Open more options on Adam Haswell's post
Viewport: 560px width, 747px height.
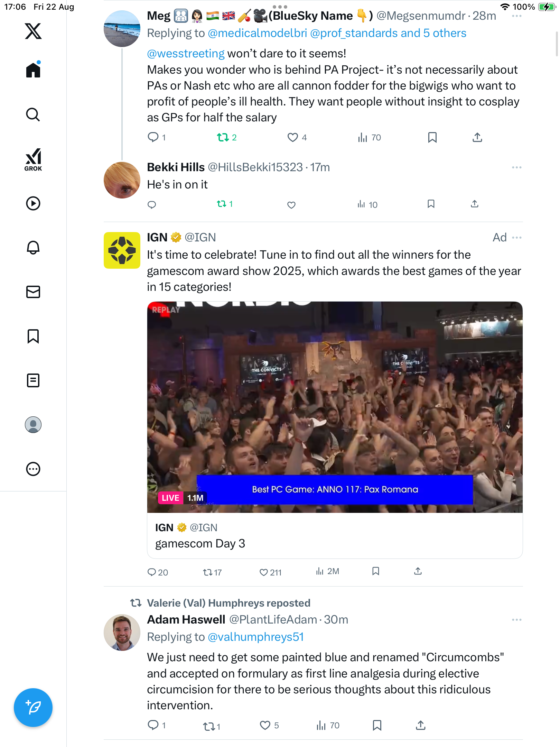517,620
